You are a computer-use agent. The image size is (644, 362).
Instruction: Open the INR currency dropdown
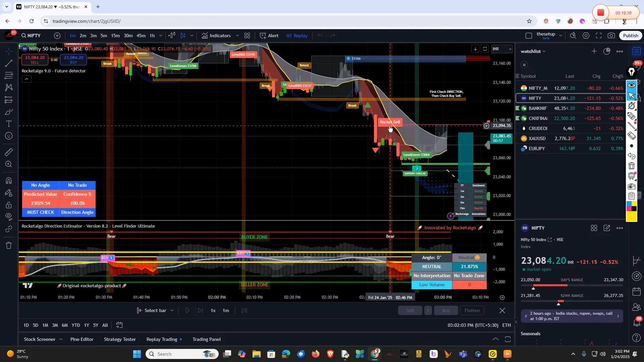[502, 49]
